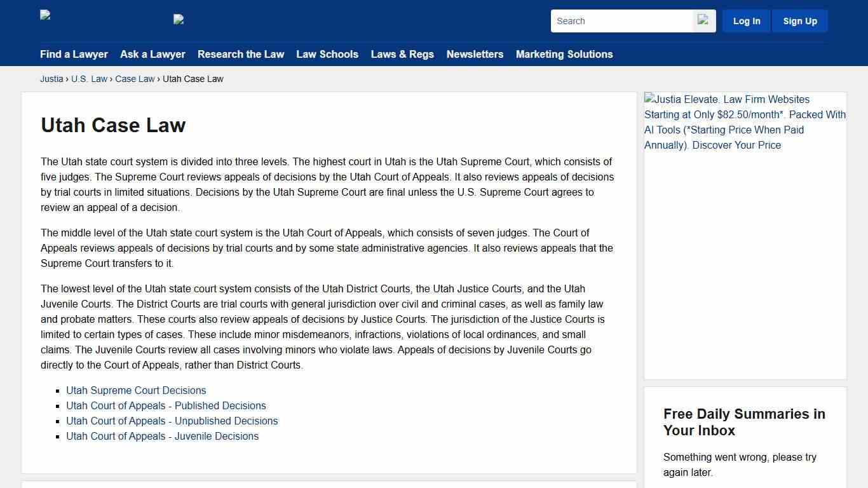Open Utah Court of Appeals Juvenile Decisions
The height and width of the screenshot is (488, 868).
[162, 436]
